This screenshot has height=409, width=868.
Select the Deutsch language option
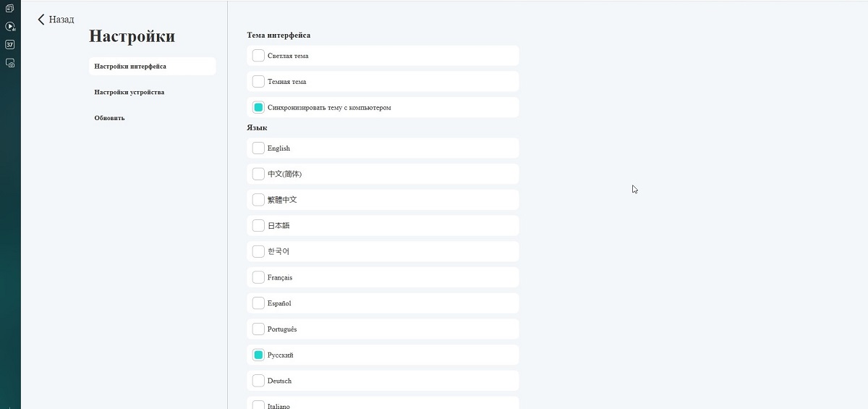[x=258, y=381]
